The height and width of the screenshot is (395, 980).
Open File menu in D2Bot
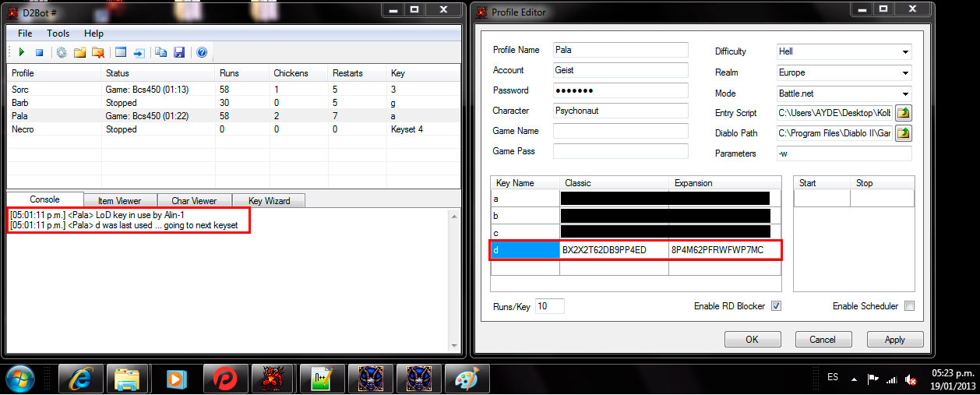click(25, 34)
